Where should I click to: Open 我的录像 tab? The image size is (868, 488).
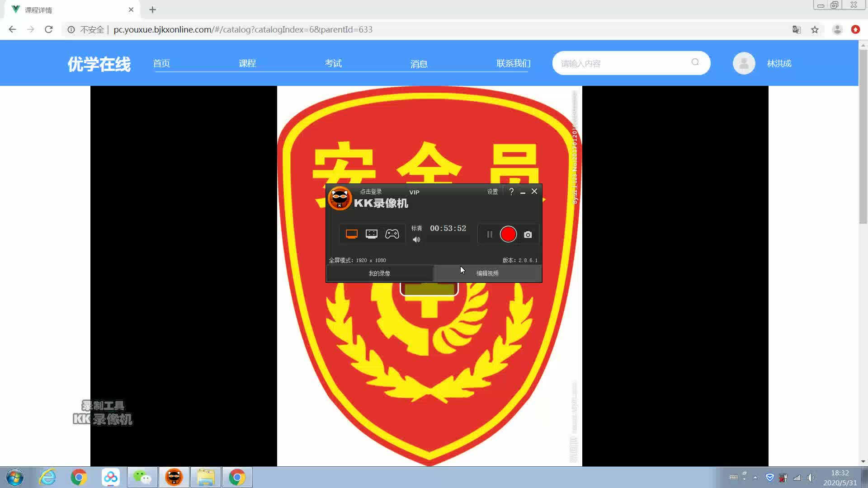click(x=379, y=273)
